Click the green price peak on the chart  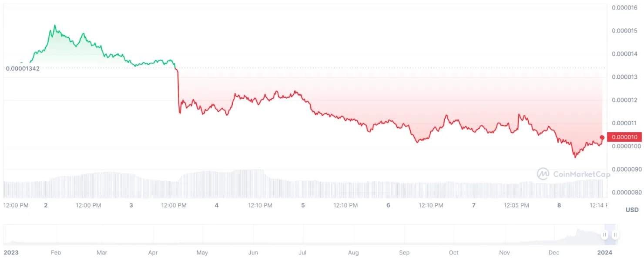[54, 26]
